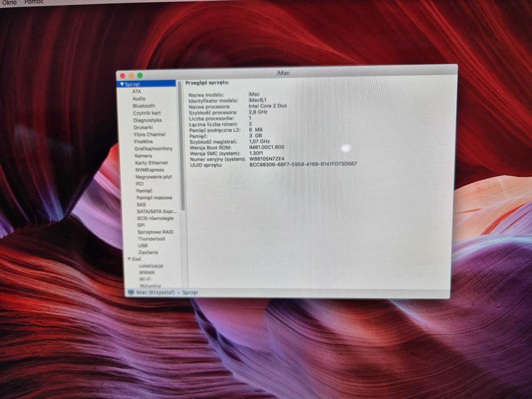This screenshot has width=532, height=399.
Task: Select SPI in the sidebar
Action: pos(141,225)
